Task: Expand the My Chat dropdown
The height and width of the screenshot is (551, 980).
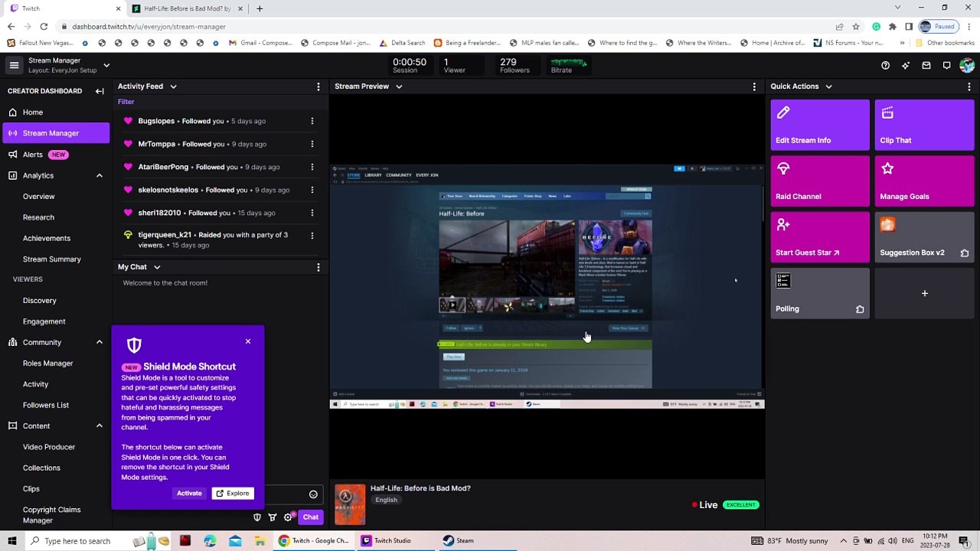Action: (x=157, y=267)
